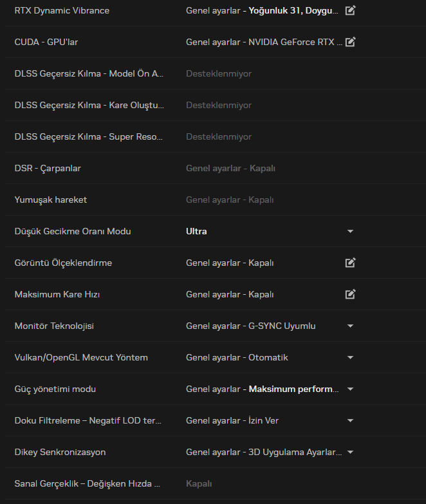Edit the RTX Dynamic Vibrance setting

point(350,10)
